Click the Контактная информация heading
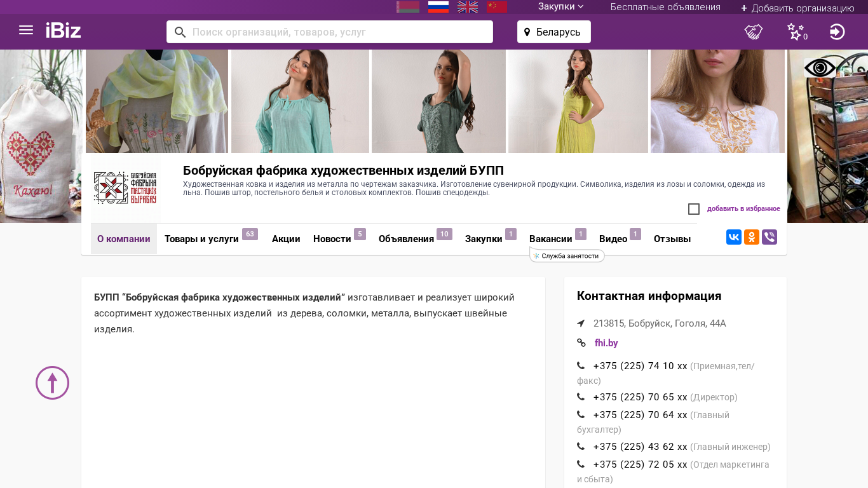 pyautogui.click(x=649, y=296)
